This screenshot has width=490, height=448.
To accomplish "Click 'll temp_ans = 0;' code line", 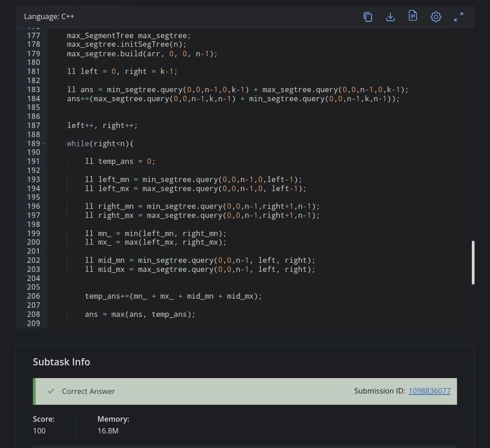I will (x=120, y=161).
